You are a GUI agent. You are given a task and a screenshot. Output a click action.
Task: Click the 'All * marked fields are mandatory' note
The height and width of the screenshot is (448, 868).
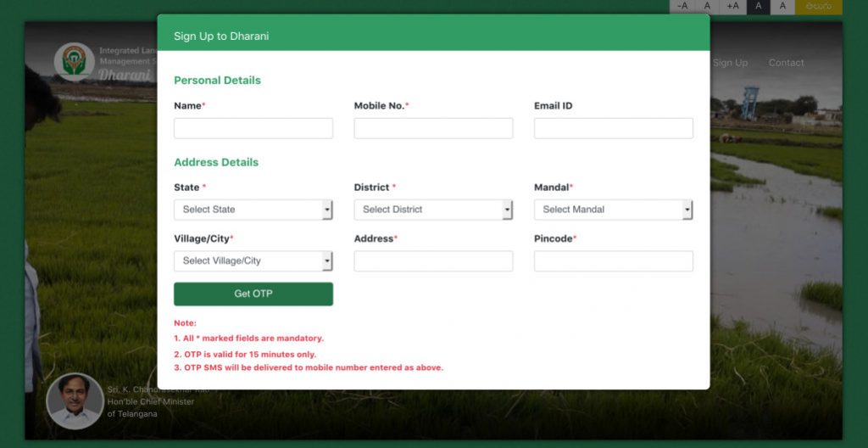(248, 339)
